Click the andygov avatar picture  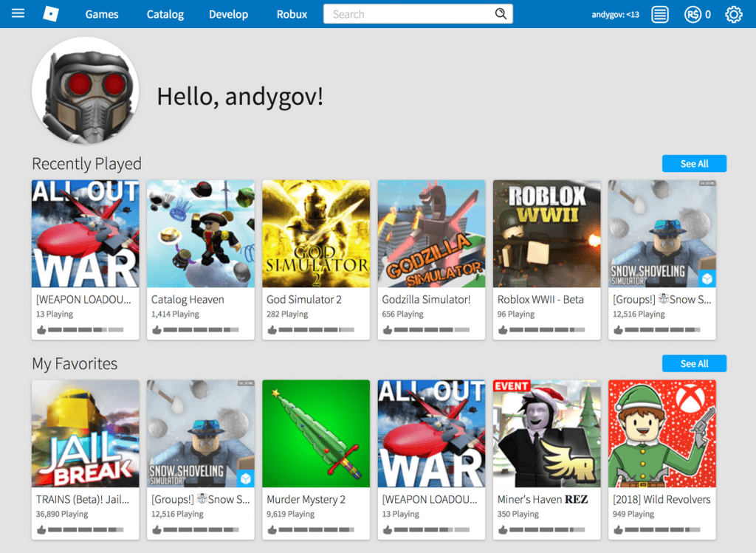click(x=86, y=90)
